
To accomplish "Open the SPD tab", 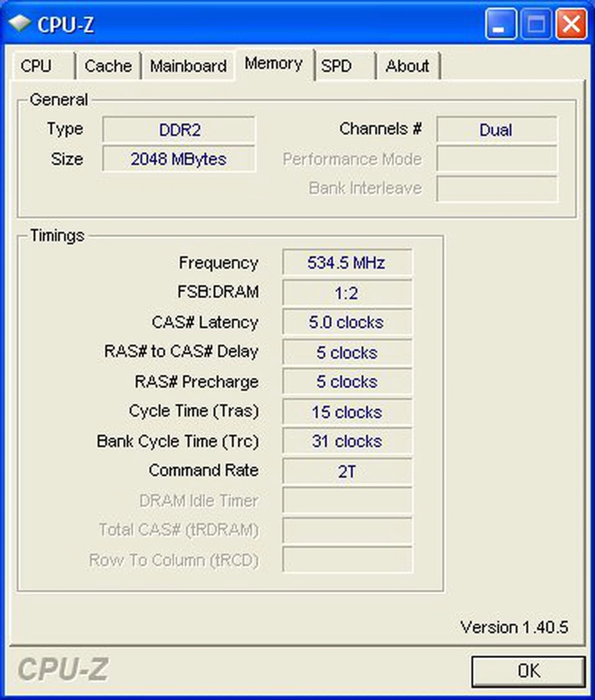I will pyautogui.click(x=337, y=66).
